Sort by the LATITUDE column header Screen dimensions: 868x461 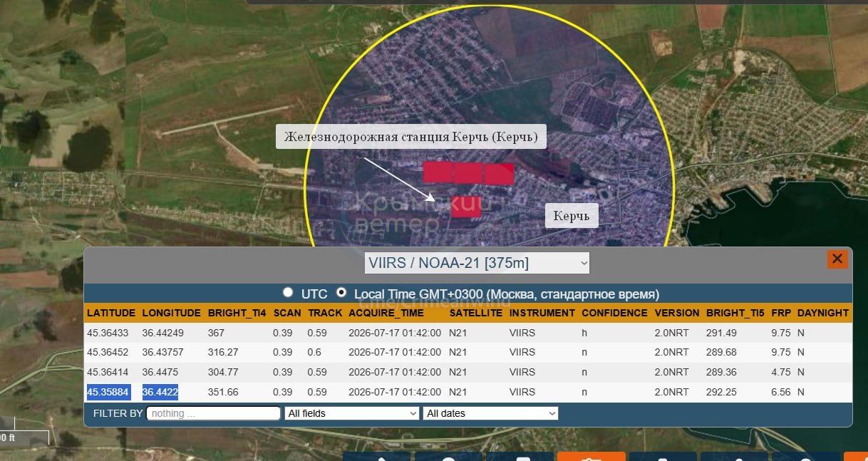click(111, 313)
